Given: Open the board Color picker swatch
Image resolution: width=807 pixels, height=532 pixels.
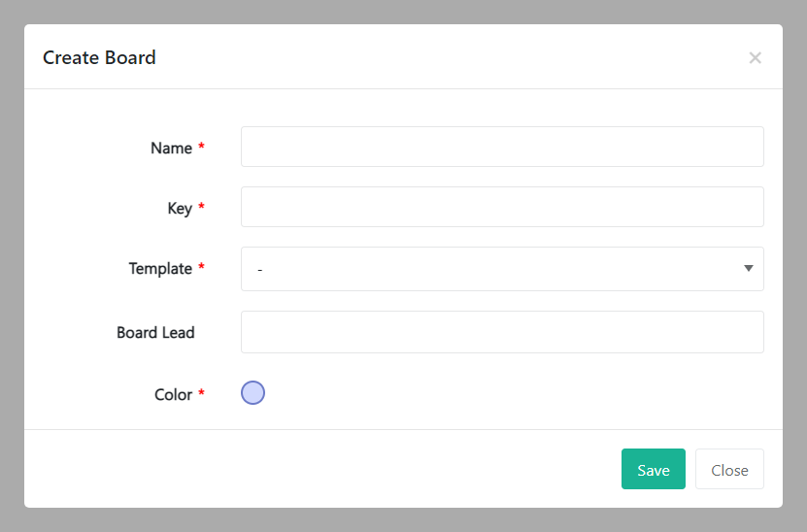Looking at the screenshot, I should (252, 393).
